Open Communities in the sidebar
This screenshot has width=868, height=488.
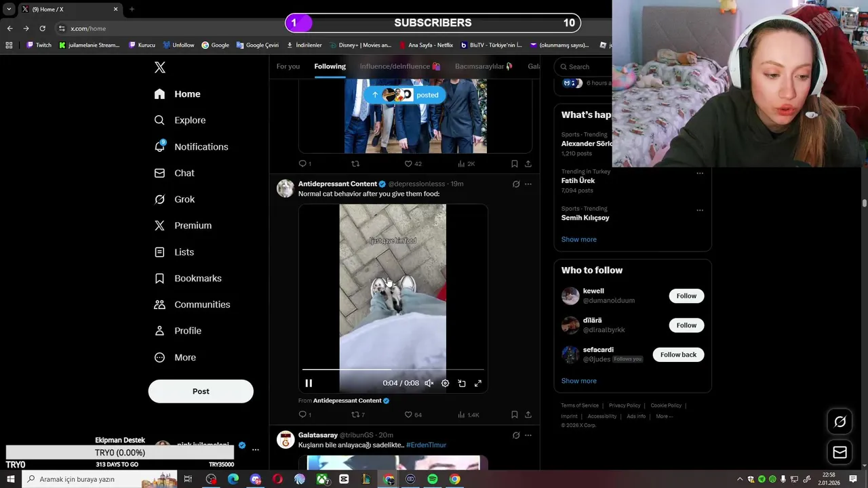point(192,304)
